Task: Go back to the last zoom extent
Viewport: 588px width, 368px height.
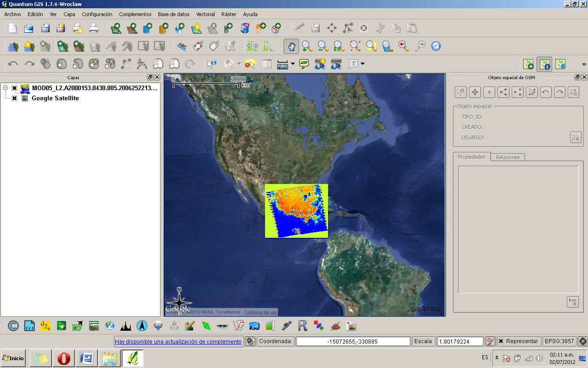Action: 404,46
